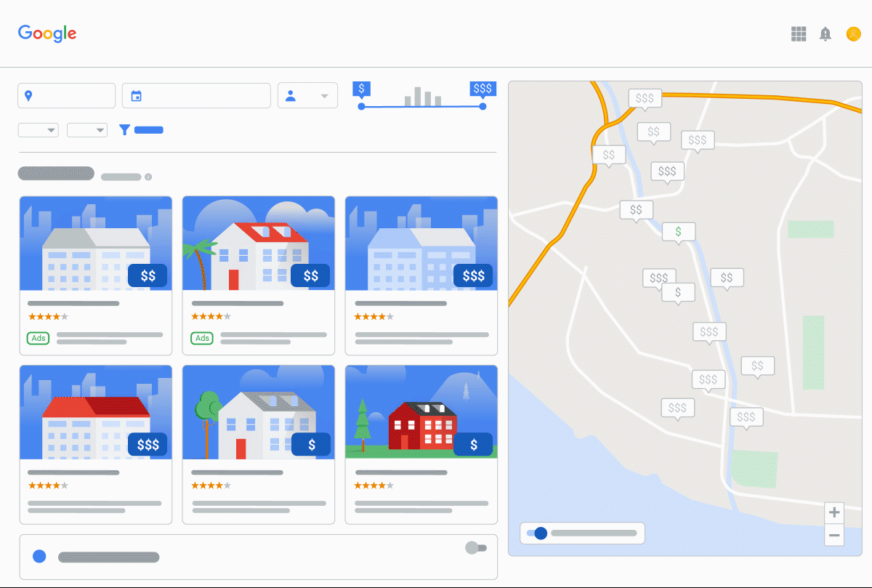Click star rating on pale blue building card
Viewport: 872px width, 588px height.
(374, 317)
